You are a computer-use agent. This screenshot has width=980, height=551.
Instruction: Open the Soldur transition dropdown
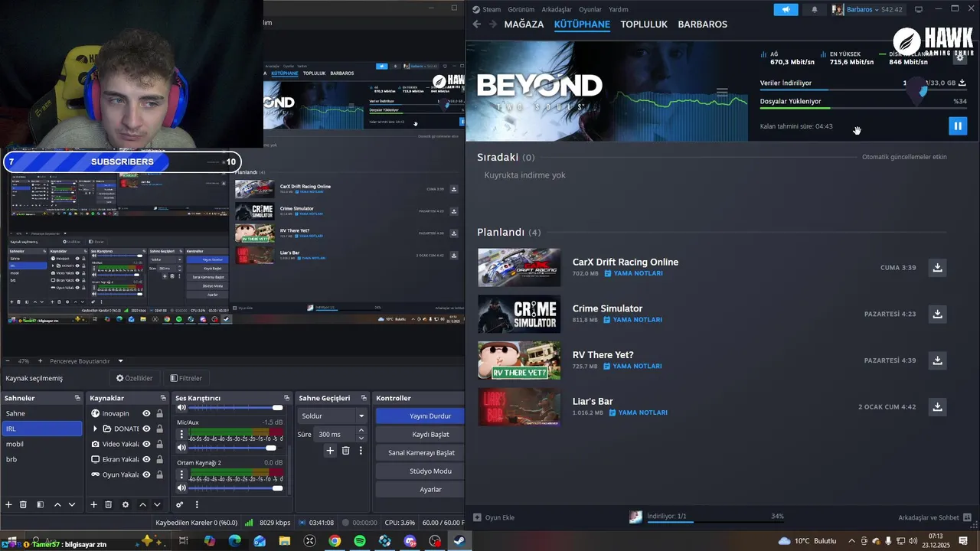(333, 416)
